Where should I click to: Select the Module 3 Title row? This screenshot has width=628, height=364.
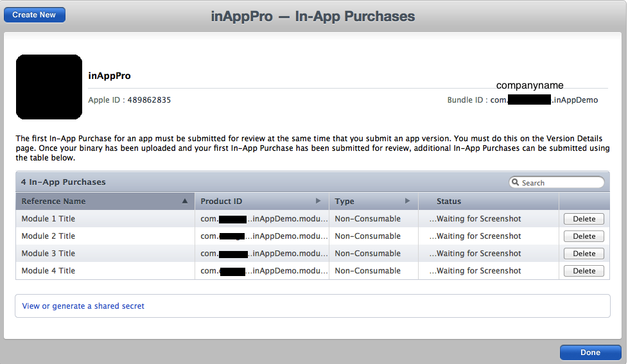coord(313,254)
